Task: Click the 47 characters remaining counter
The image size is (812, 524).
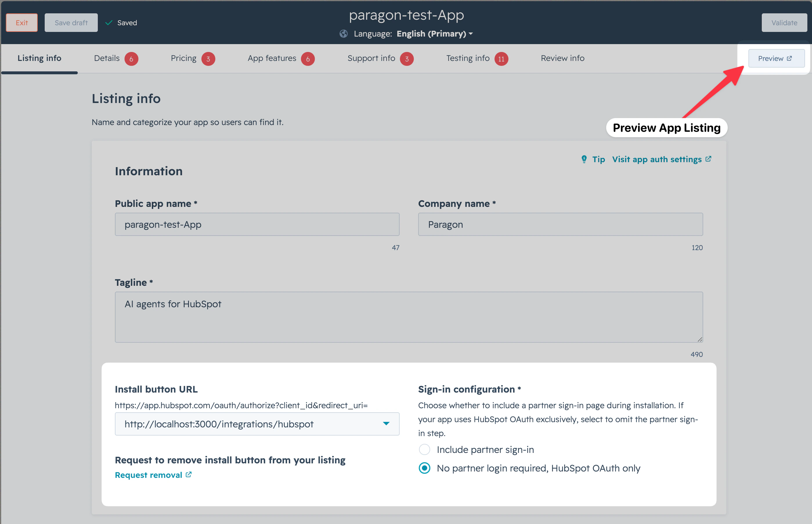Action: coord(396,248)
